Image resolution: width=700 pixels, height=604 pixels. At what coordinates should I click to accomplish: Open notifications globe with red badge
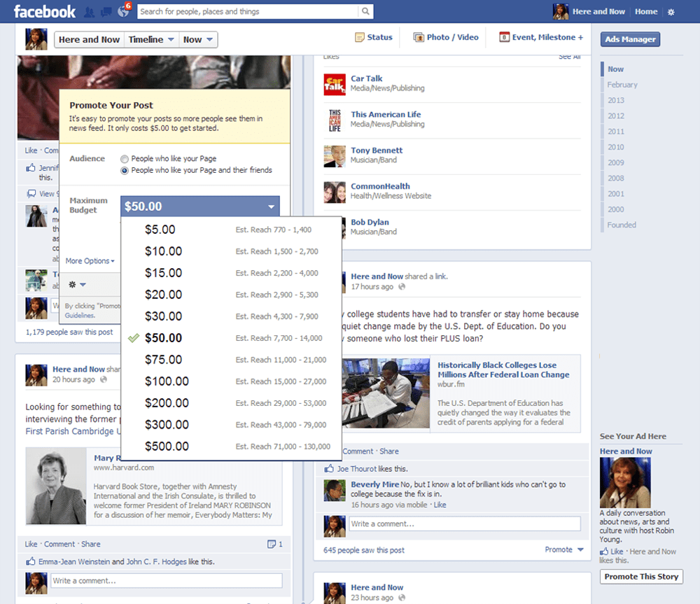tap(123, 11)
